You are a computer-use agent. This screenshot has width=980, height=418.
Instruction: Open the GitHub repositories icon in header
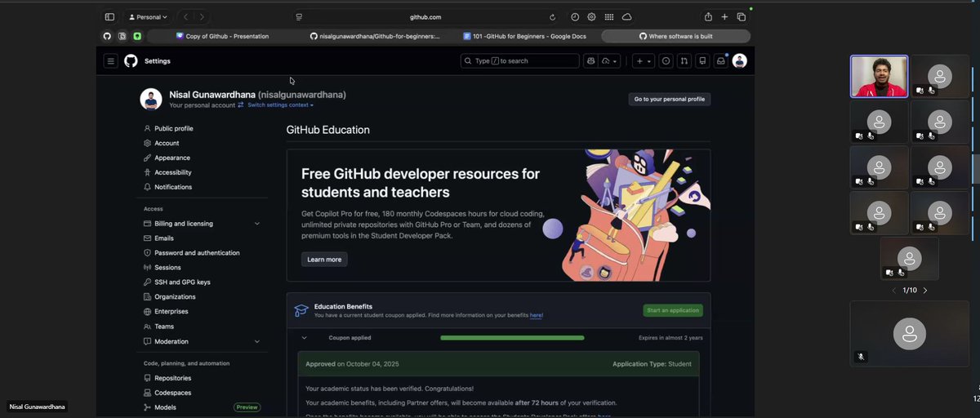click(702, 61)
